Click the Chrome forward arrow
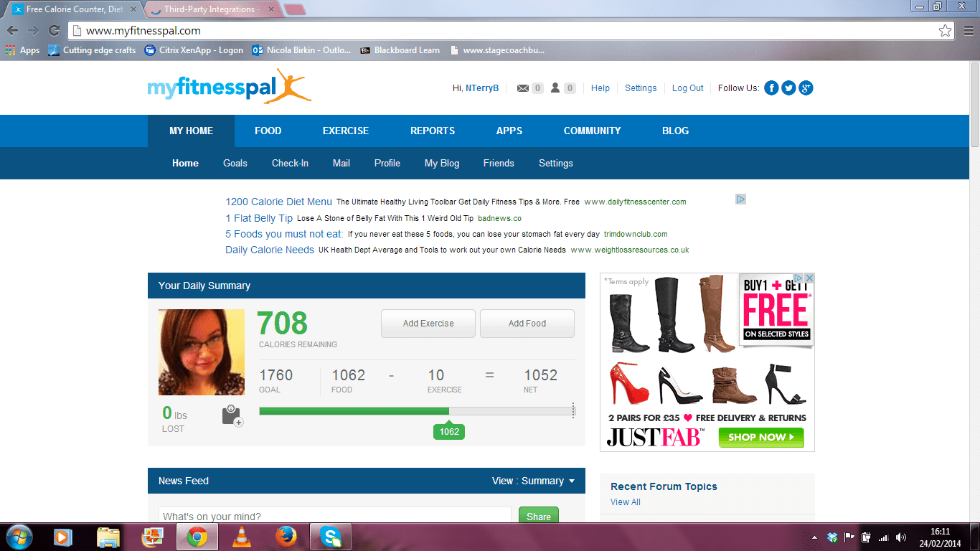 tap(33, 31)
